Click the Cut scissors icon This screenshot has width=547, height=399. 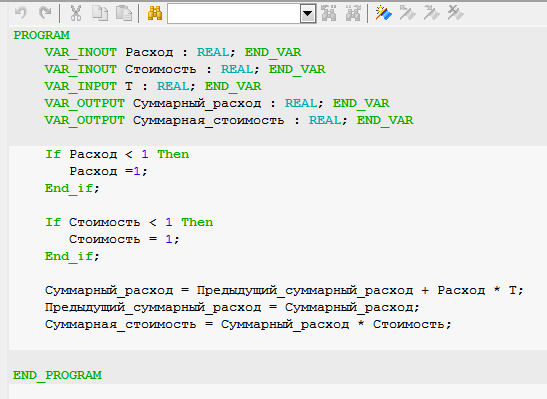[76, 13]
